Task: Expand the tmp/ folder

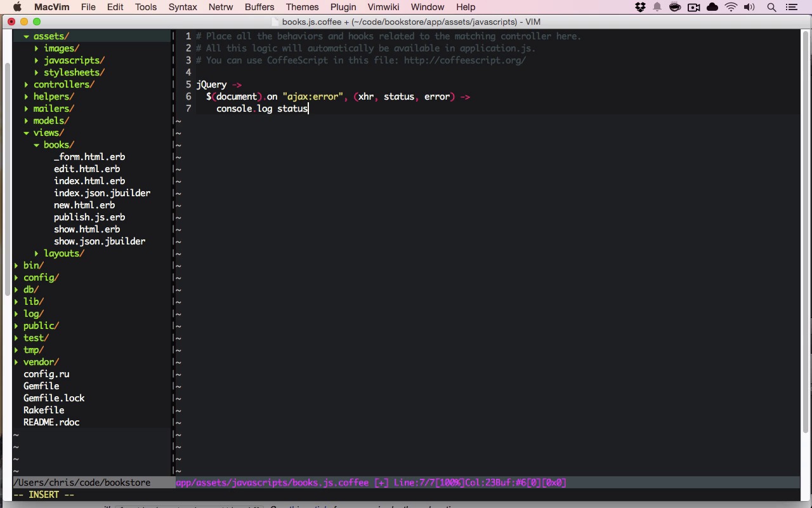Action: (x=16, y=350)
